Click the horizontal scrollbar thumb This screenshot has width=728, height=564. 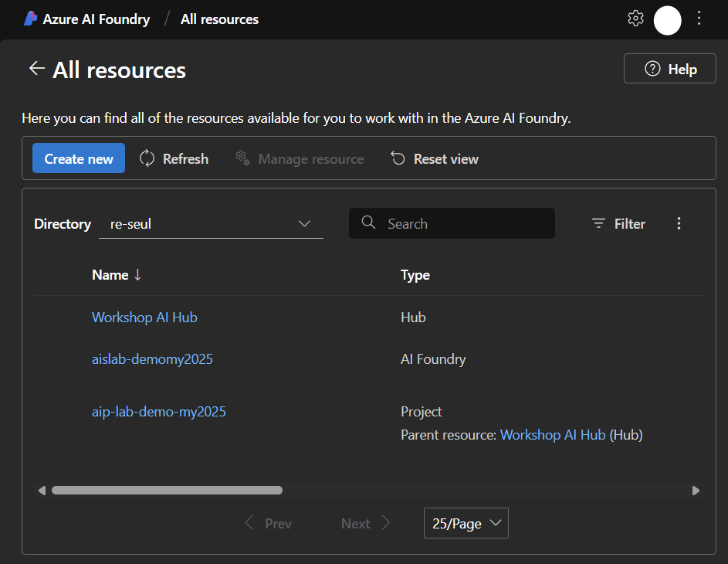click(x=168, y=491)
